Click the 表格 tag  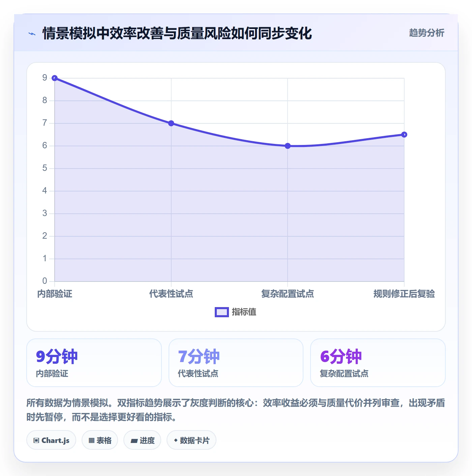tap(100, 440)
